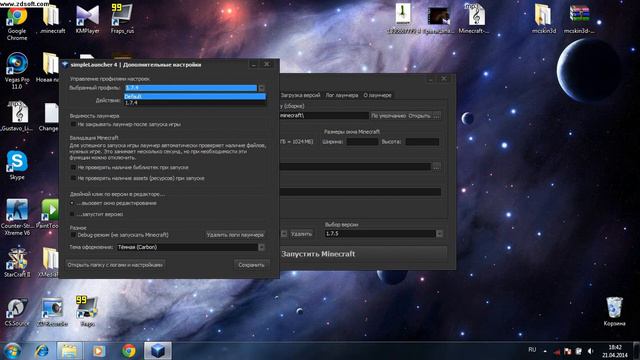Open the Fraps_rus desktop shortcut
640x360 pixels.
click(x=122, y=19)
